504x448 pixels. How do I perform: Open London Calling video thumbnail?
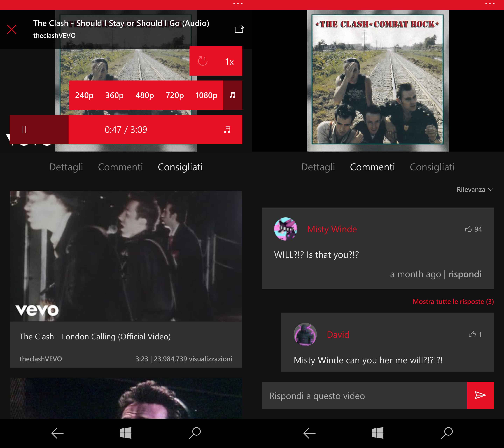[x=126, y=256]
